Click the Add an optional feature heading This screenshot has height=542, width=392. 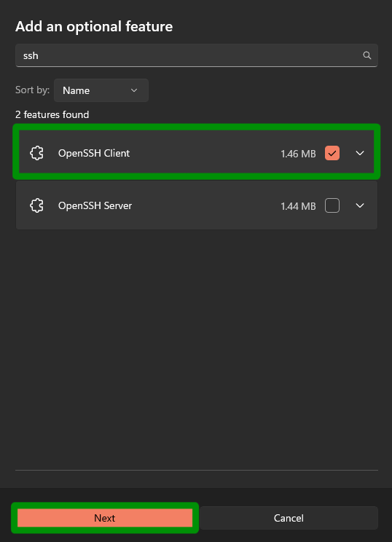94,27
